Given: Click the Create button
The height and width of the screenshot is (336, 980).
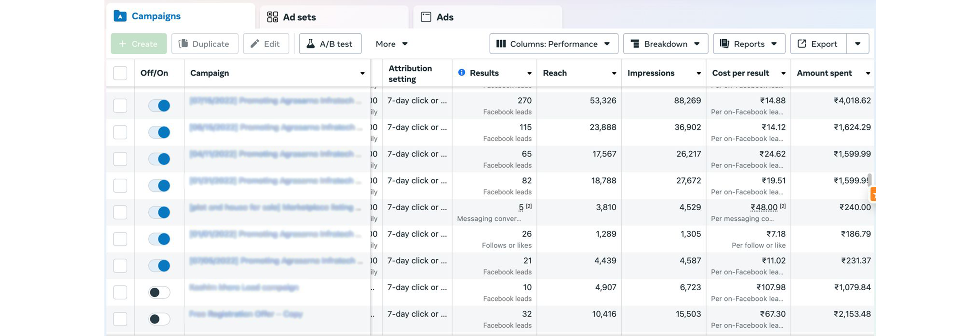Looking at the screenshot, I should coord(139,43).
